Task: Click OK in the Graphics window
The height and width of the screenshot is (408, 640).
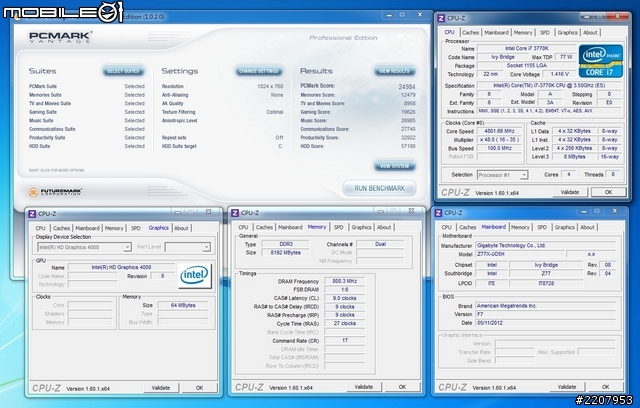Action: pyautogui.click(x=199, y=388)
